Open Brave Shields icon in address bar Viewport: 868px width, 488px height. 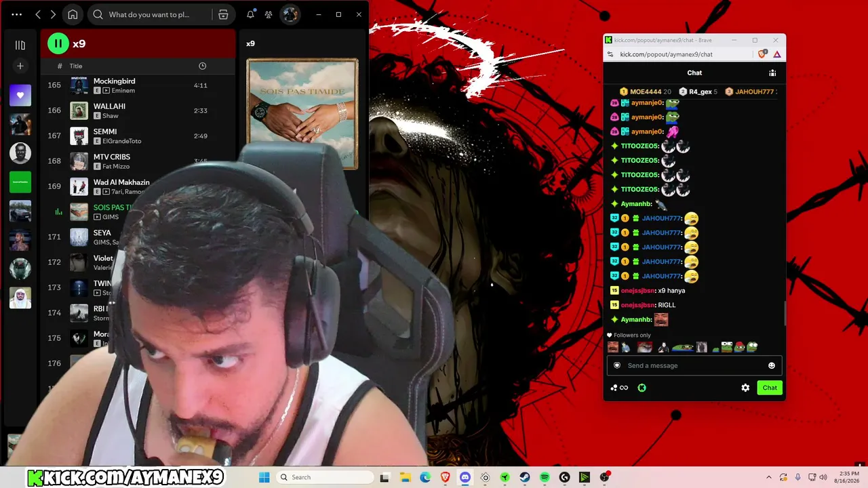[763, 54]
